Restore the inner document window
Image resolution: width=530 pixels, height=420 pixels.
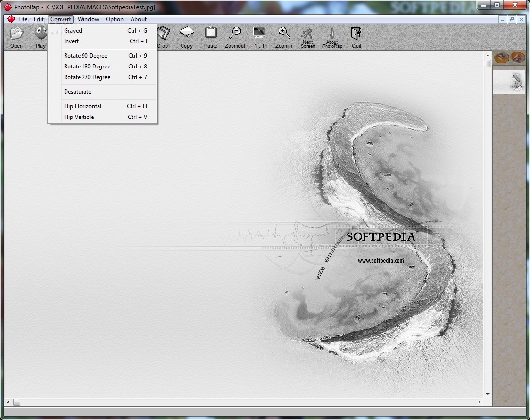click(x=512, y=19)
